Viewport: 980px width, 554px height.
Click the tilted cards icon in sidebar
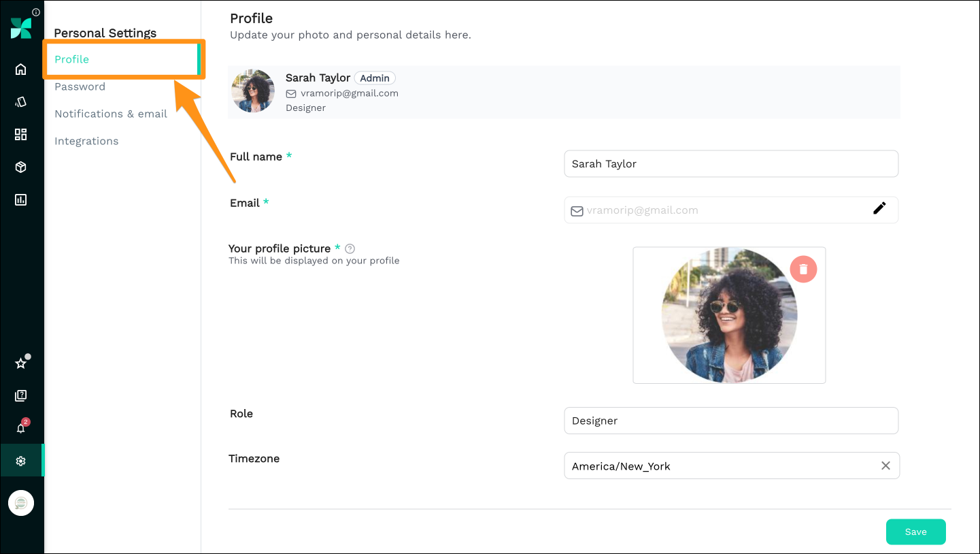coord(21,101)
